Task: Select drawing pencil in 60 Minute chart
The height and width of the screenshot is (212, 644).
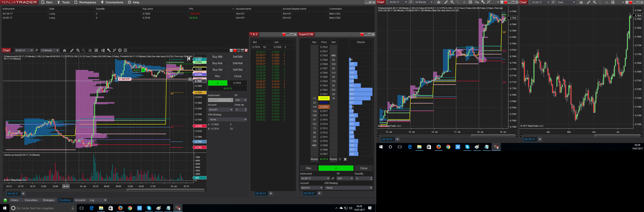Action: [x=446, y=2]
